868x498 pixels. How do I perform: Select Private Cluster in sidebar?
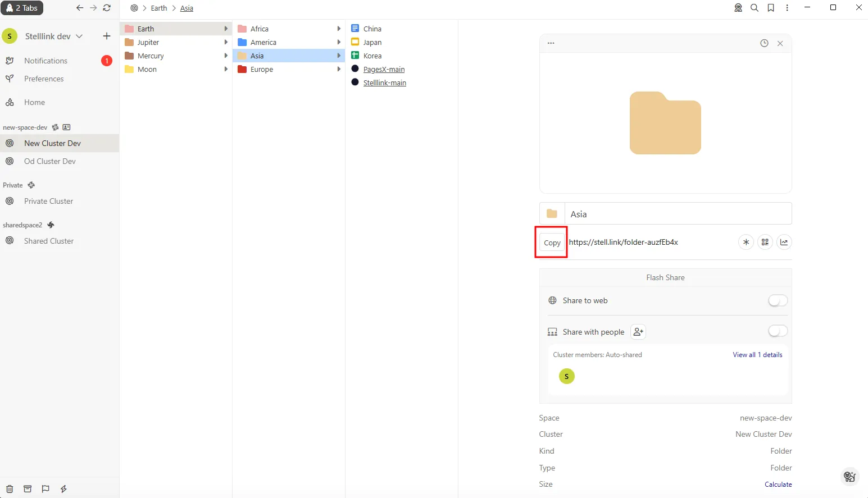48,201
